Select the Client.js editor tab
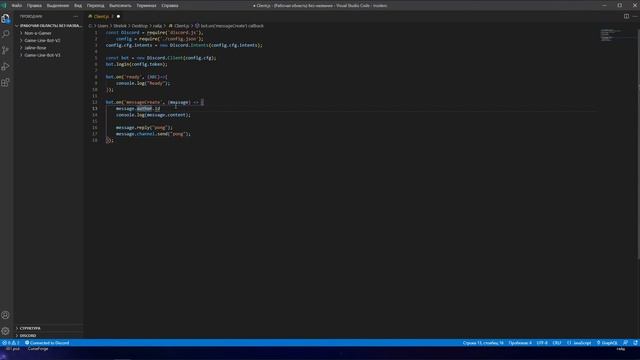The image size is (640, 360). tap(104, 16)
